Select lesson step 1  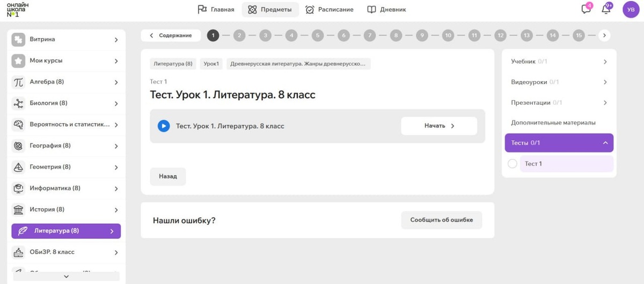pos(213,35)
